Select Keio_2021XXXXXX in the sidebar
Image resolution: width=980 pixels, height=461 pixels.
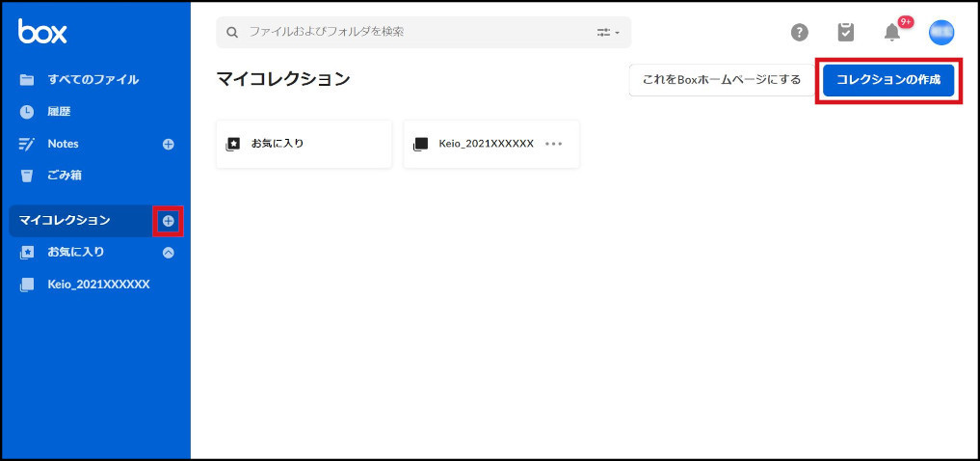97,285
